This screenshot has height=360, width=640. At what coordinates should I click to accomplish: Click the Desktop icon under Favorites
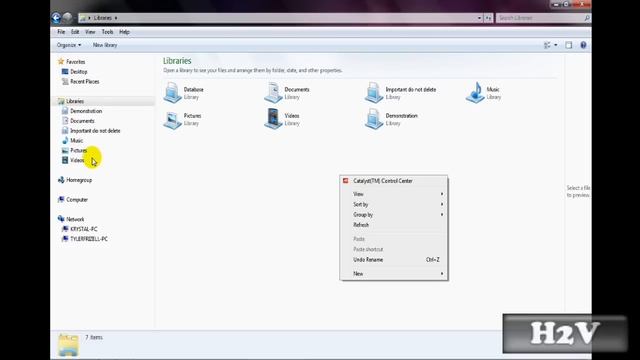point(65,71)
